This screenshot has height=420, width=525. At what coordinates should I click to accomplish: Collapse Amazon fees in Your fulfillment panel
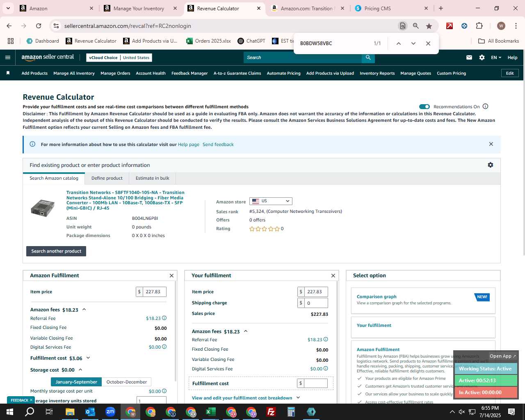tap(246, 331)
